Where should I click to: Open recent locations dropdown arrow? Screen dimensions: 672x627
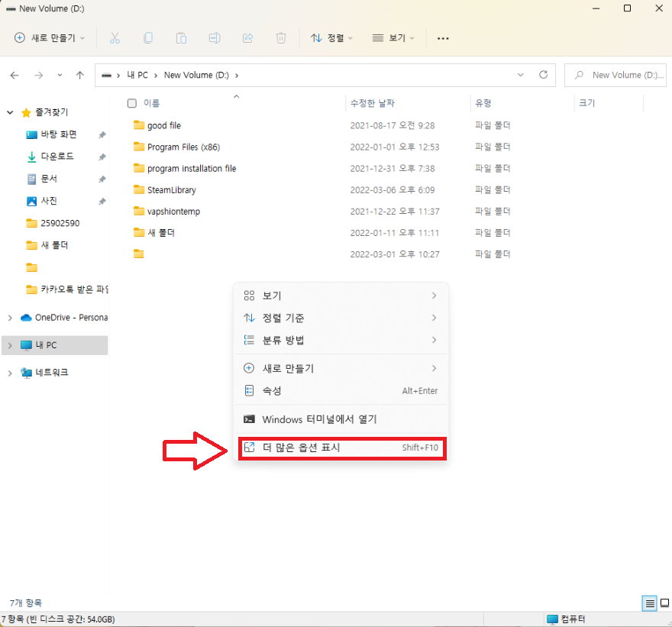(60, 76)
